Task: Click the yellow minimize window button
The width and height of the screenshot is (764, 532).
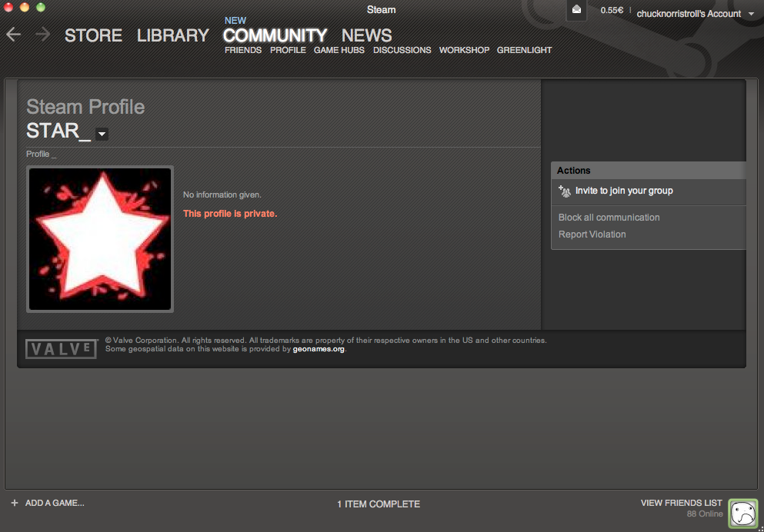Action: click(25, 7)
